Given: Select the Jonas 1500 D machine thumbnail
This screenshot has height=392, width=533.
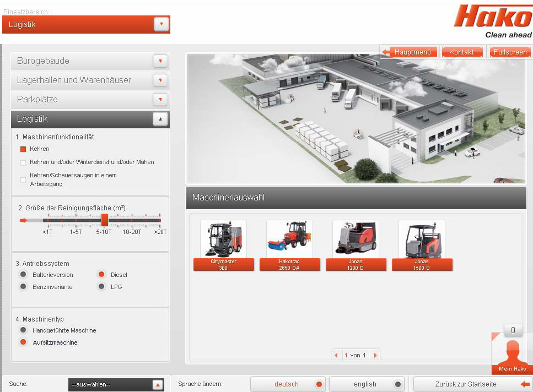Looking at the screenshot, I should tap(422, 245).
